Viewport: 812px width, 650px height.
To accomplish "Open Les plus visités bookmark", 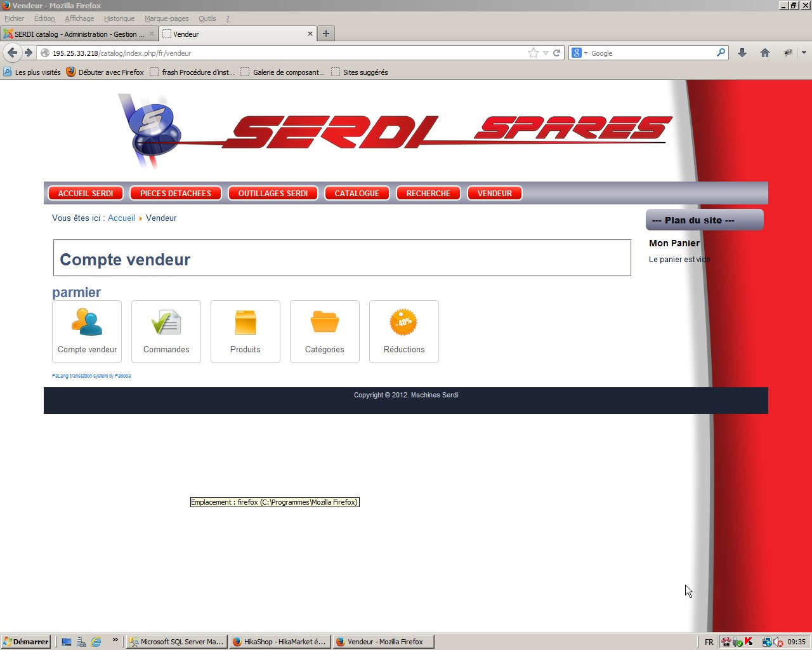I will pos(32,72).
